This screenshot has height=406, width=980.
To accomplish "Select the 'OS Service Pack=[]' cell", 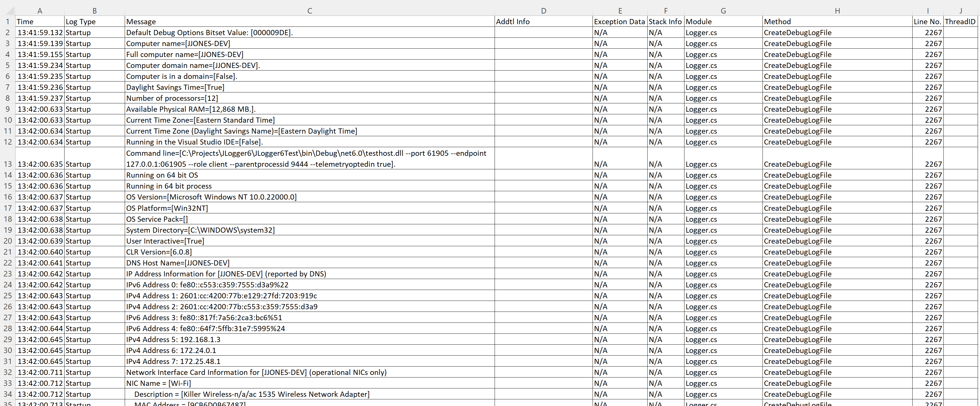I will 310,219.
